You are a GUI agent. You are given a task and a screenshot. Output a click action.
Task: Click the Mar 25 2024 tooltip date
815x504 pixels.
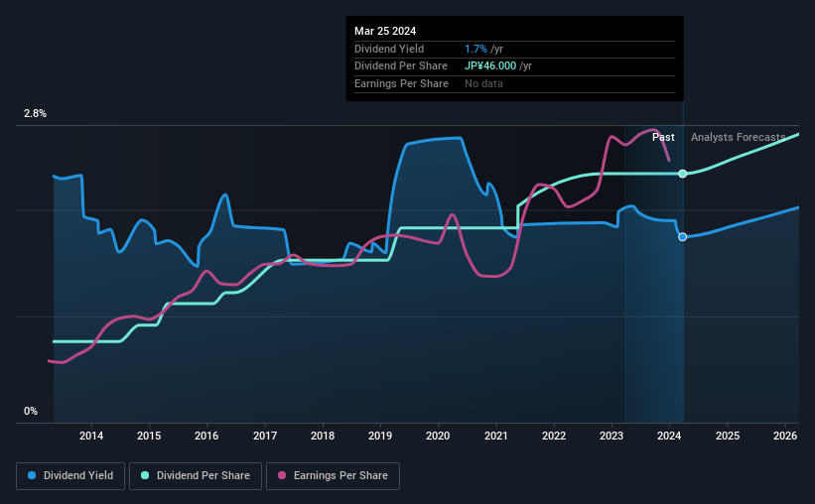click(x=385, y=31)
